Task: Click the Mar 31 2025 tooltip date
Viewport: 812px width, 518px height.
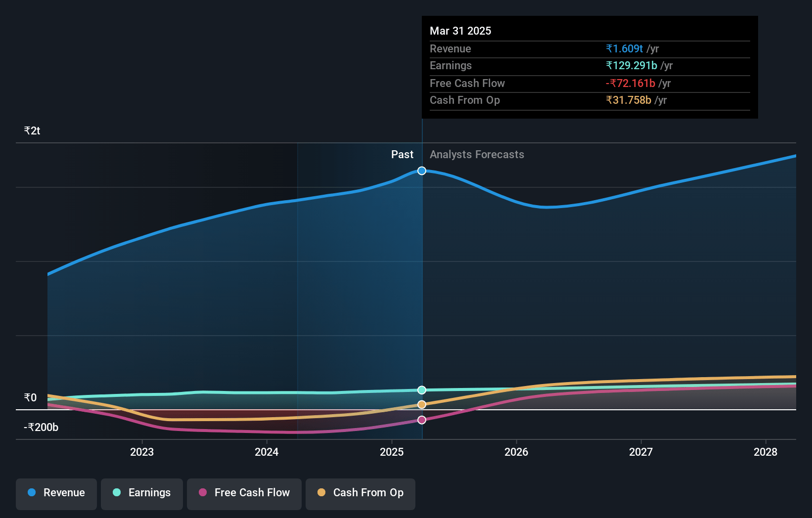Action: pyautogui.click(x=460, y=31)
